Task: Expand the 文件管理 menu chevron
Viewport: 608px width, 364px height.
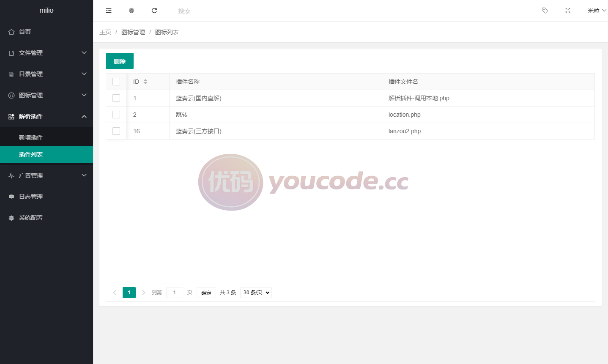Action: [x=84, y=53]
